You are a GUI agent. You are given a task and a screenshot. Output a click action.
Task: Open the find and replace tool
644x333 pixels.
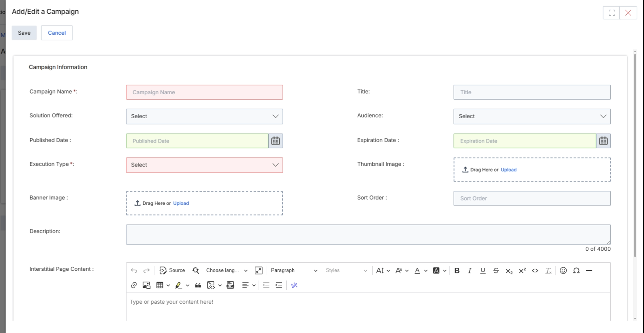tap(196, 270)
